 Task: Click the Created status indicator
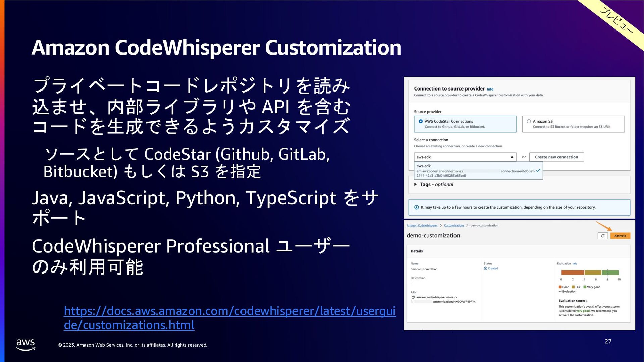[x=491, y=268]
